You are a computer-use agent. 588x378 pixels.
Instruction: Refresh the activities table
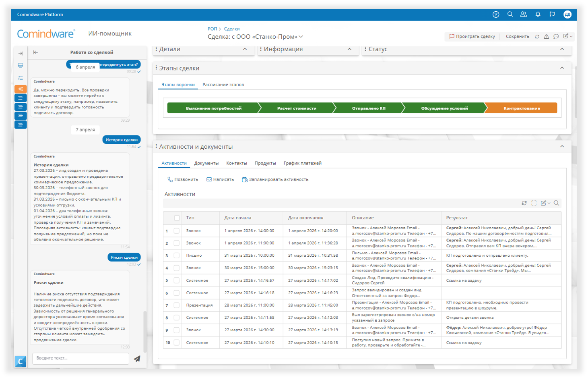524,203
